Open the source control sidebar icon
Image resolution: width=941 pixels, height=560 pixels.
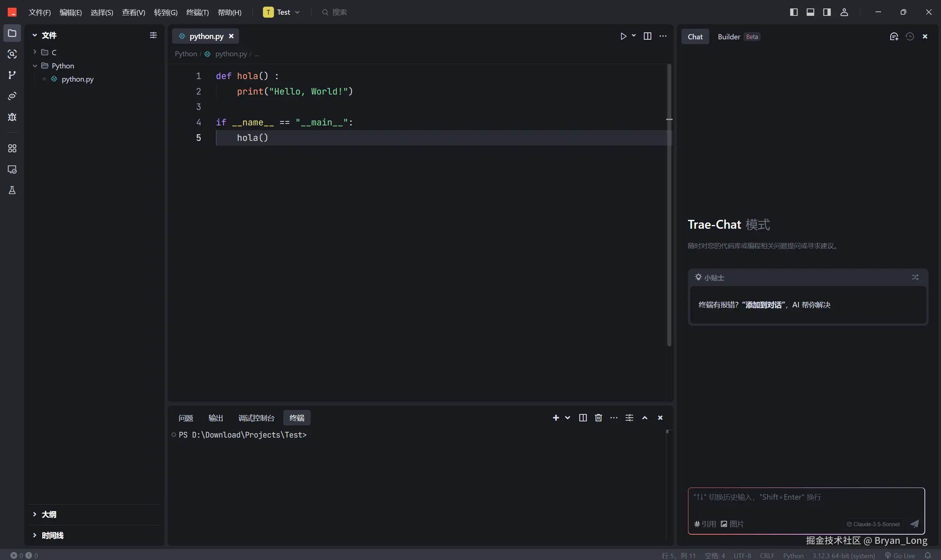12,75
